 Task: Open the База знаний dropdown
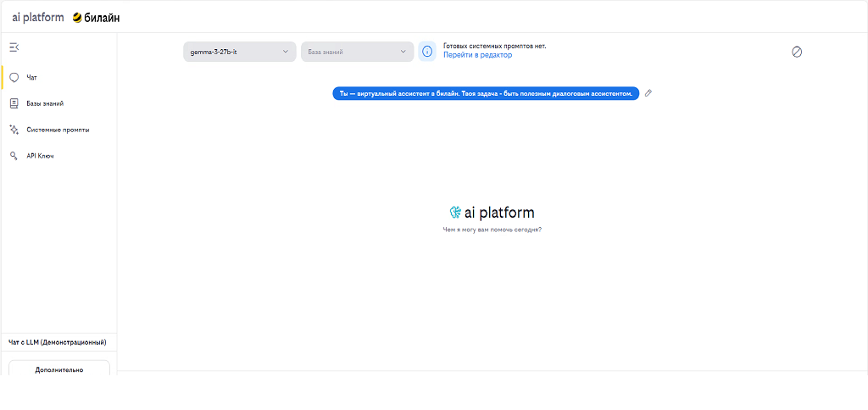357,52
